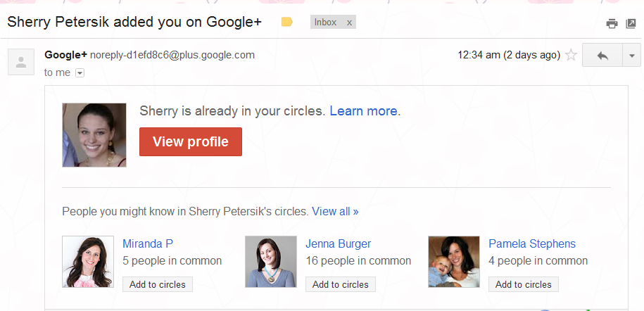The image size is (644, 311).
Task: Add Miranda P to circles
Action: pyautogui.click(x=158, y=284)
